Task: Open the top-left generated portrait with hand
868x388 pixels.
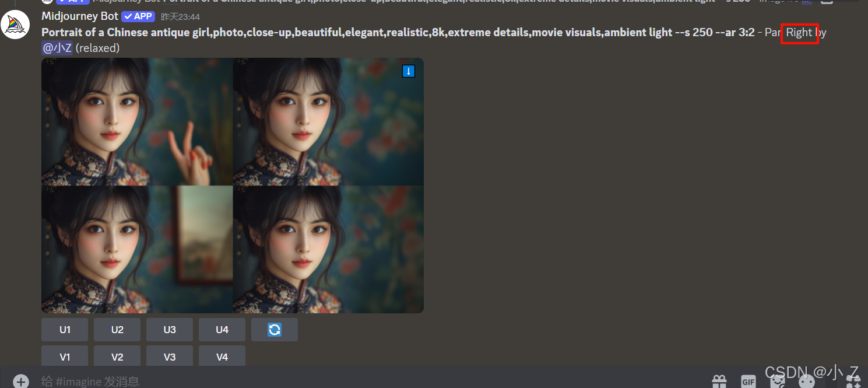Action: (137, 121)
